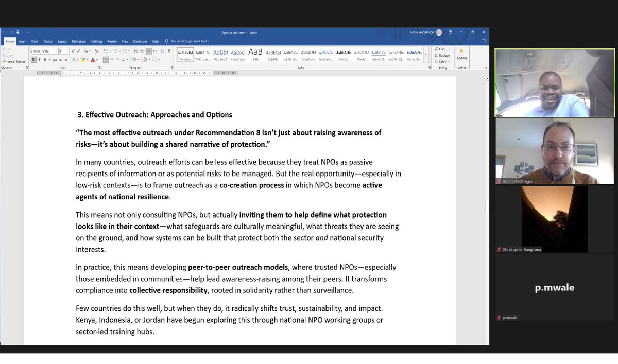Switch to the Layout tab
The width and height of the screenshot is (618, 364).
coord(62,41)
